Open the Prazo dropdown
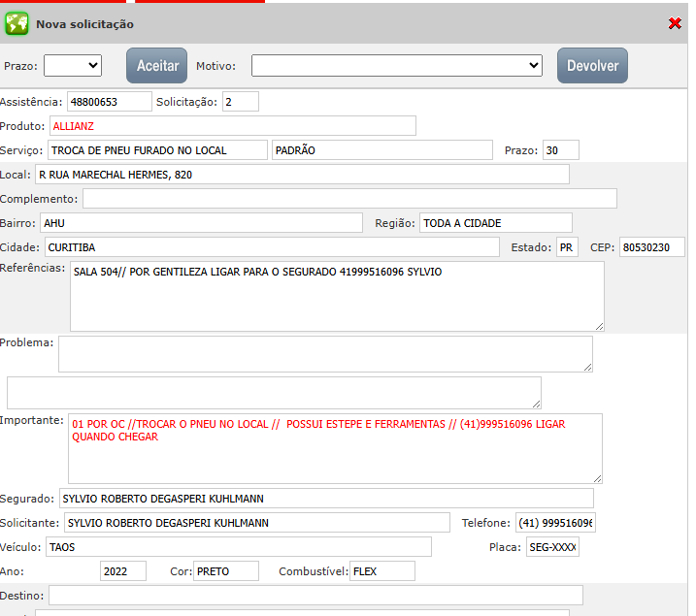The width and height of the screenshot is (696, 616). [x=73, y=65]
